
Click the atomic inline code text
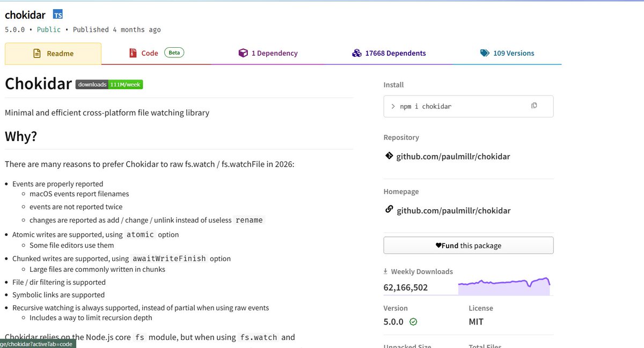coord(140,234)
